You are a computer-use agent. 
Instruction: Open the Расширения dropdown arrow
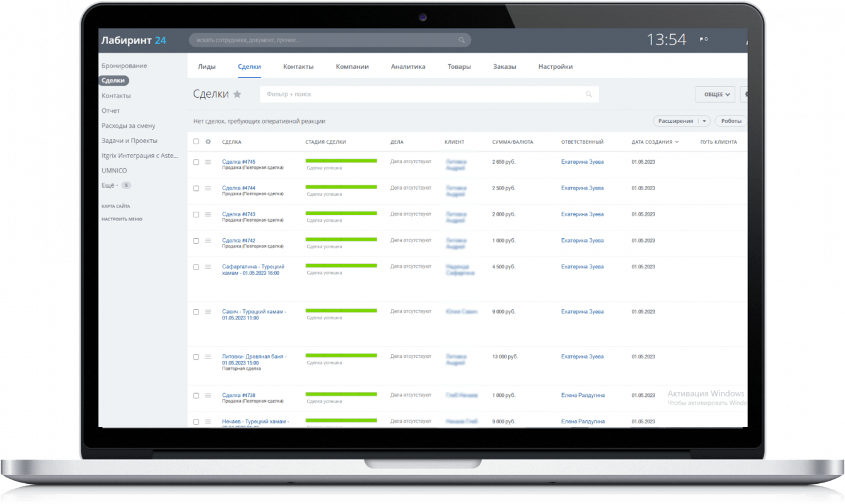tap(704, 121)
